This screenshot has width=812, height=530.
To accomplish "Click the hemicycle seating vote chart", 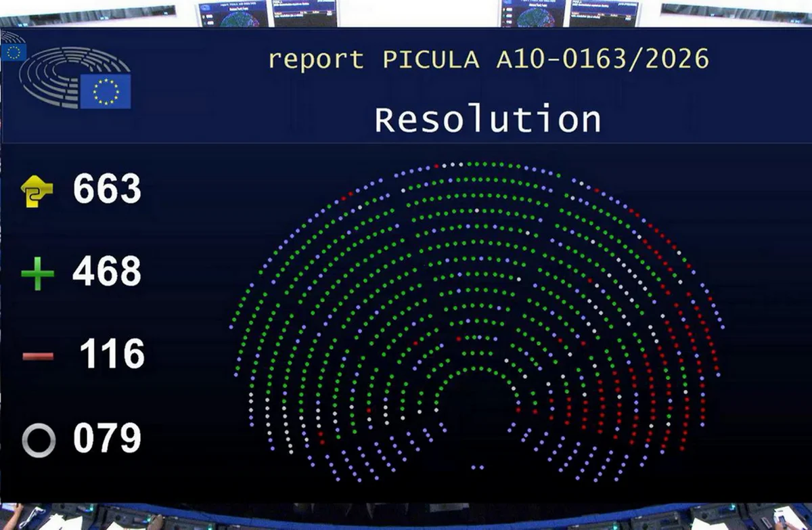I will click(477, 322).
